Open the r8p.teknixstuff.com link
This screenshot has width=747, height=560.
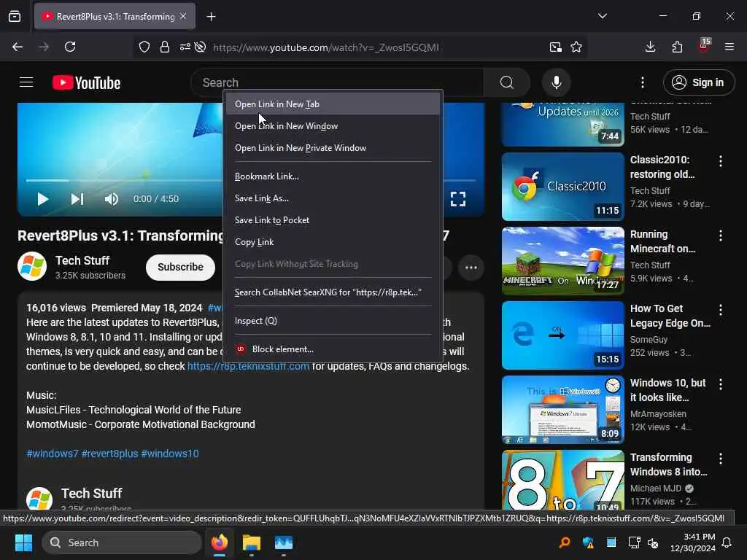(248, 366)
